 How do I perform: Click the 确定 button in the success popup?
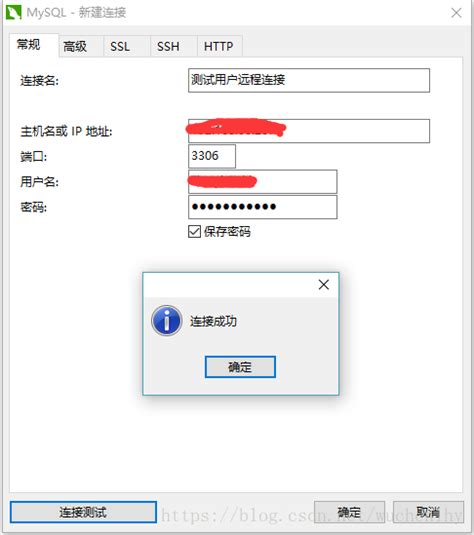[240, 367]
